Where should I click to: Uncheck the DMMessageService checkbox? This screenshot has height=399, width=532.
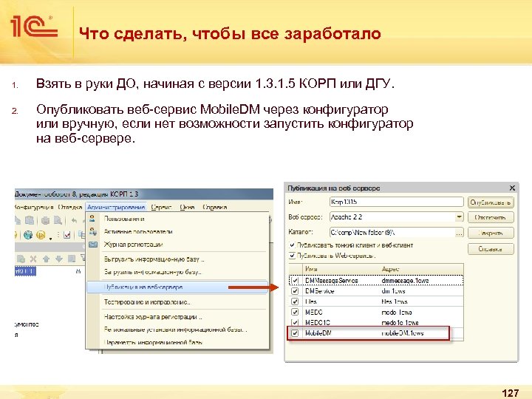tap(295, 281)
